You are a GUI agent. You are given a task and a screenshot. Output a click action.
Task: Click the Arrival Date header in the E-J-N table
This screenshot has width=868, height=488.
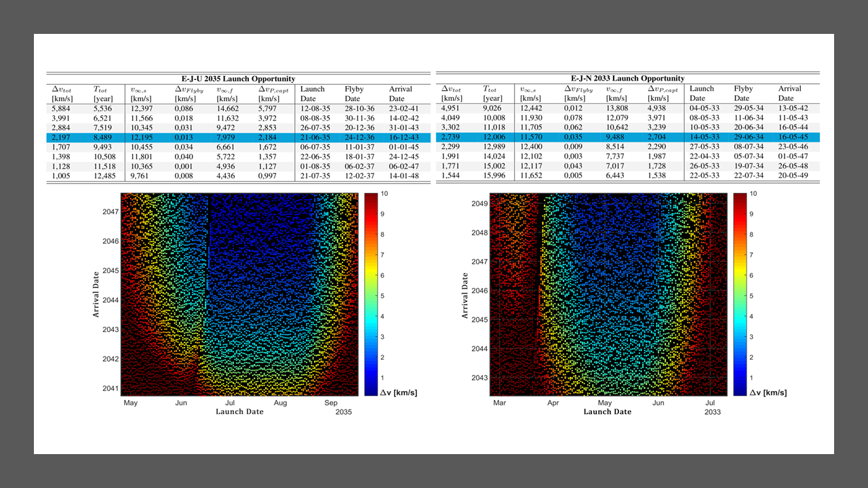pos(790,93)
